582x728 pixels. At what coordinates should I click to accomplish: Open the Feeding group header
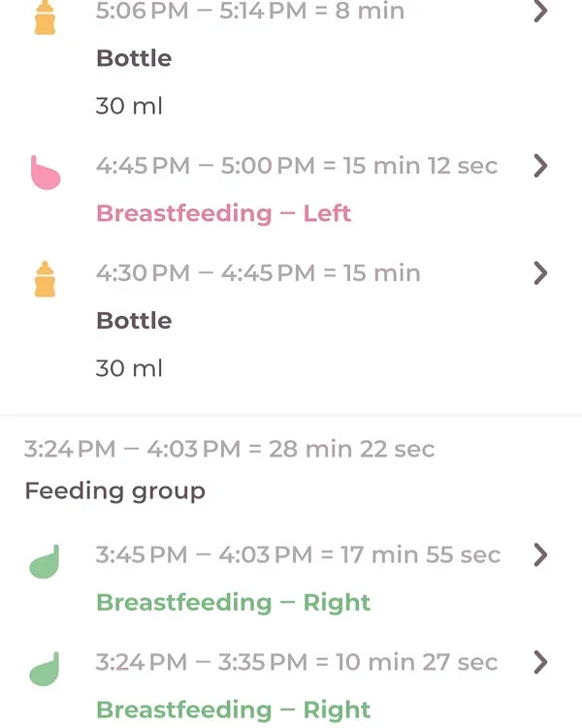(x=114, y=491)
